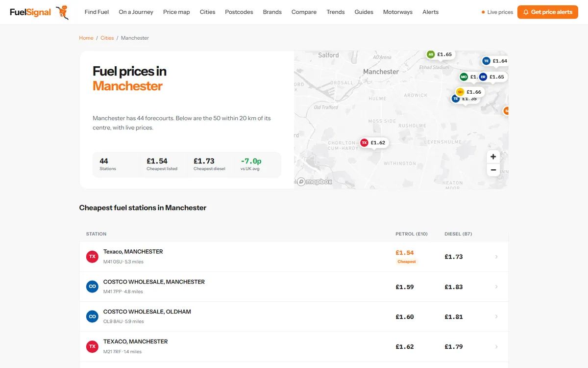Click the Get price alerts button
588x368 pixels.
(x=548, y=12)
